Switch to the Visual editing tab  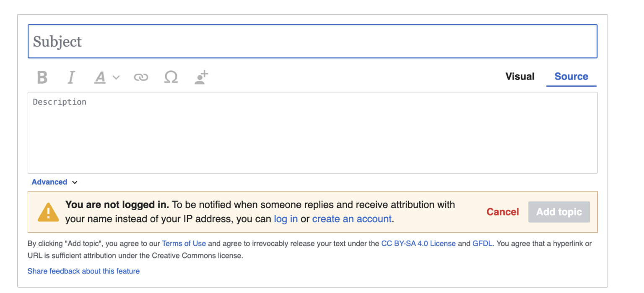coord(520,77)
